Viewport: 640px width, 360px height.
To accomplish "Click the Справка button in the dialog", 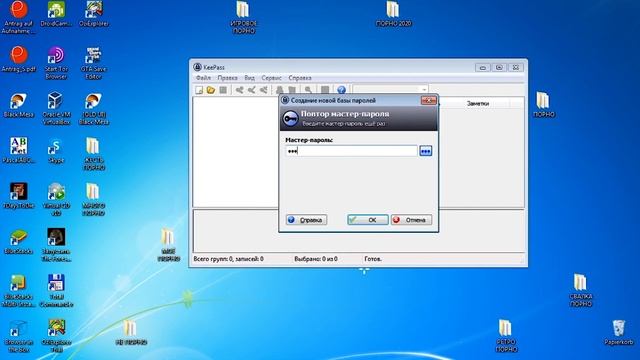I will [x=307, y=220].
